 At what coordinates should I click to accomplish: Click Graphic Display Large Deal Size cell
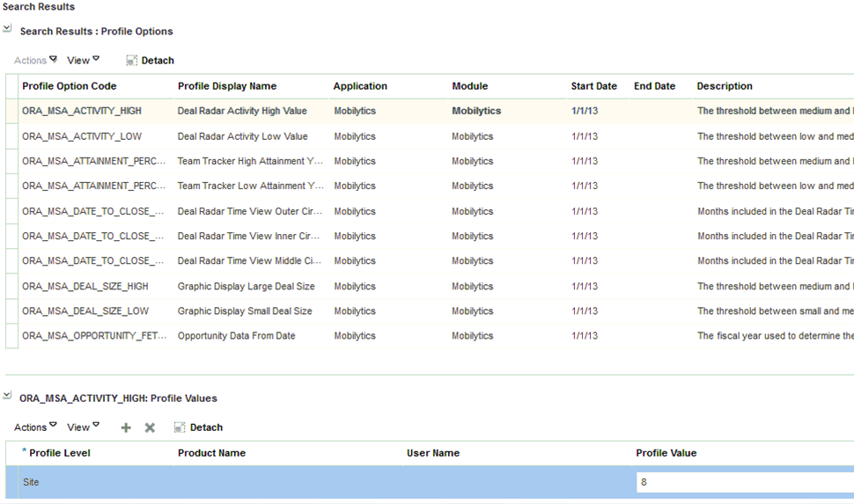pyautogui.click(x=246, y=286)
